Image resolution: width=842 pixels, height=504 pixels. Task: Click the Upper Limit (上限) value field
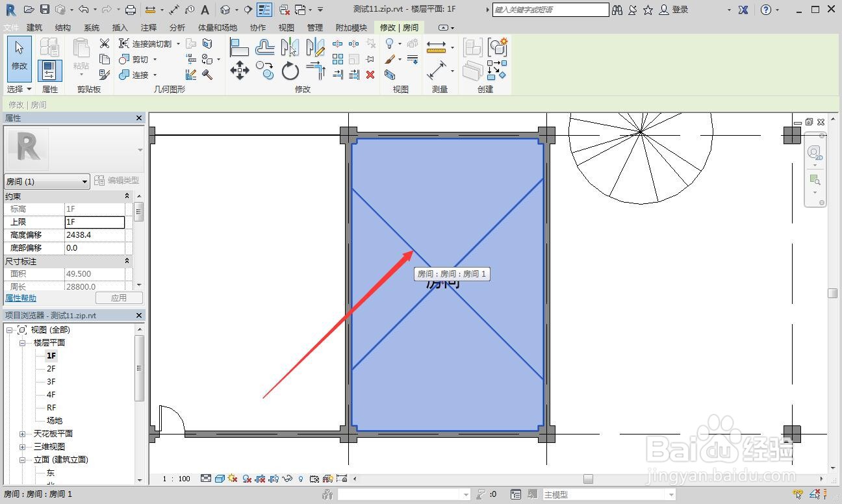click(x=95, y=222)
